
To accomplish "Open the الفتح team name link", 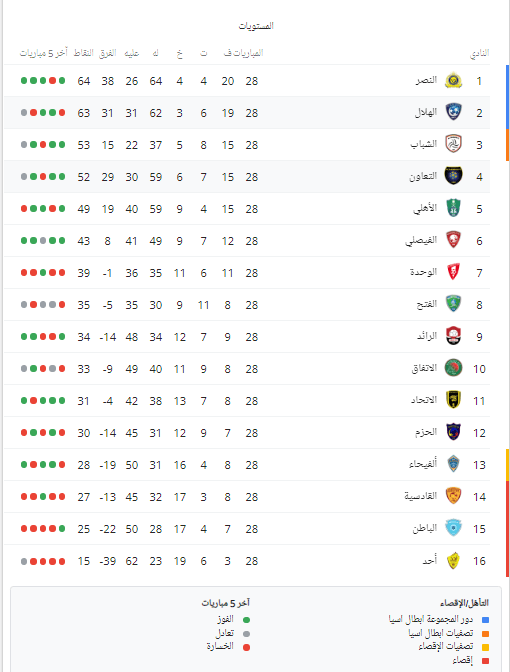I will pos(426,304).
